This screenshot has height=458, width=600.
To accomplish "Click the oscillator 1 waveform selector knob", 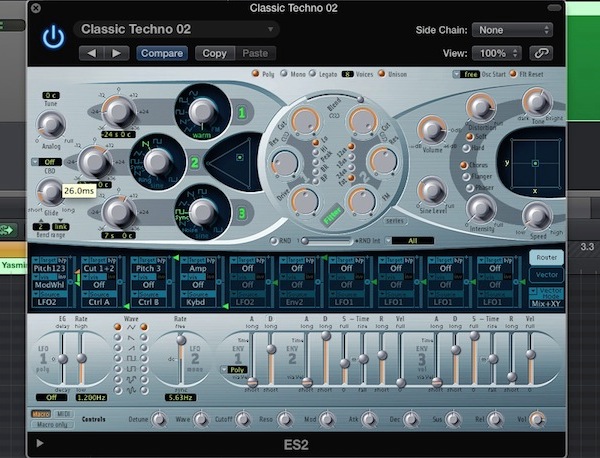I will (203, 112).
